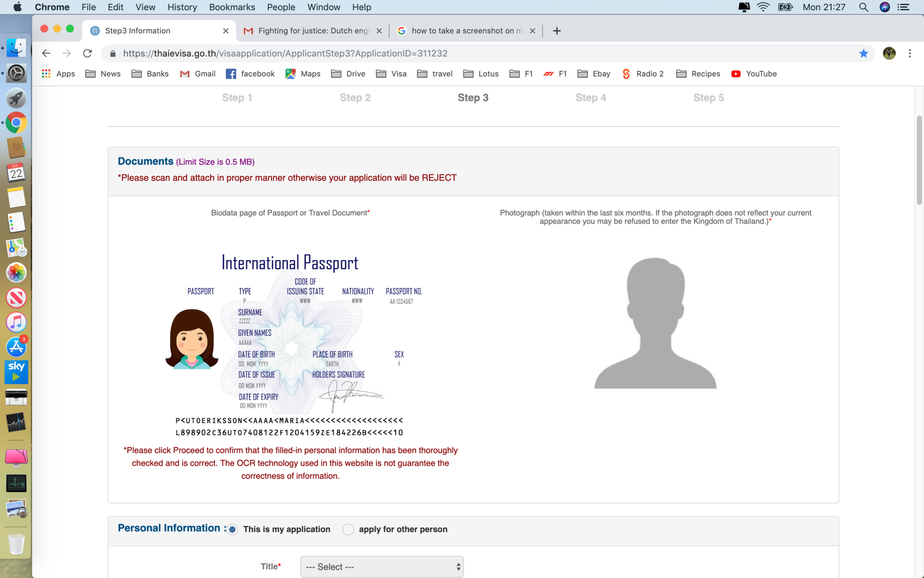Image resolution: width=924 pixels, height=578 pixels.
Task: Click the battery status icon
Action: point(785,7)
